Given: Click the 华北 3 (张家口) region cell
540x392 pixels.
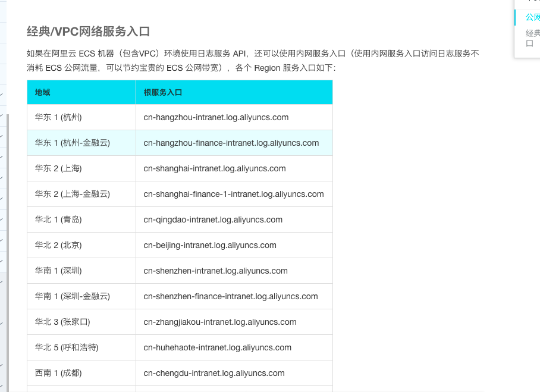Looking at the screenshot, I should point(81,322).
